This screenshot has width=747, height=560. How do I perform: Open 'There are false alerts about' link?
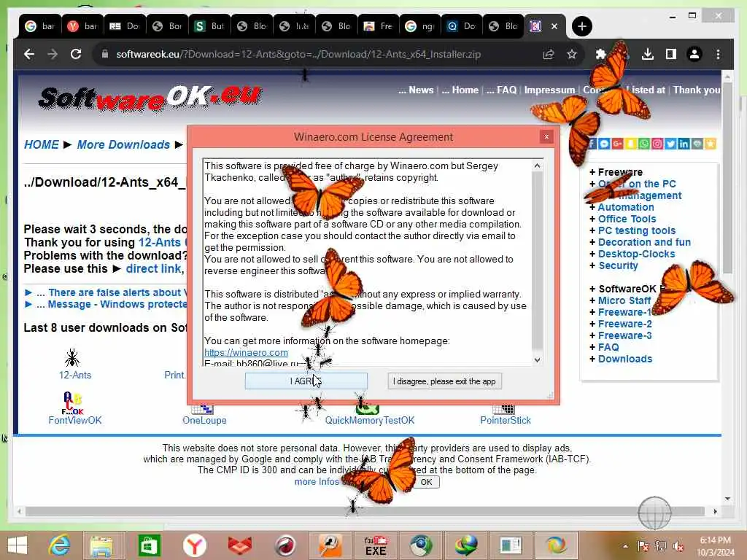(117, 292)
